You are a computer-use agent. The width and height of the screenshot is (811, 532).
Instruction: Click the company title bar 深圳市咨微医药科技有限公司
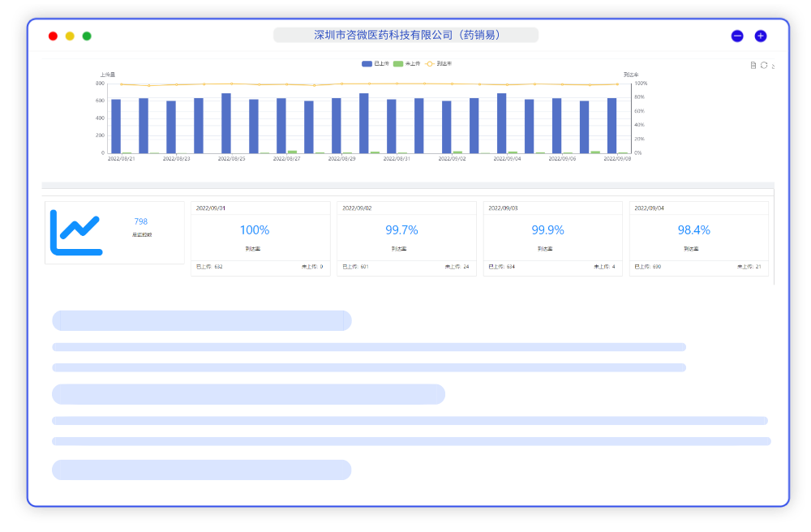coord(405,35)
